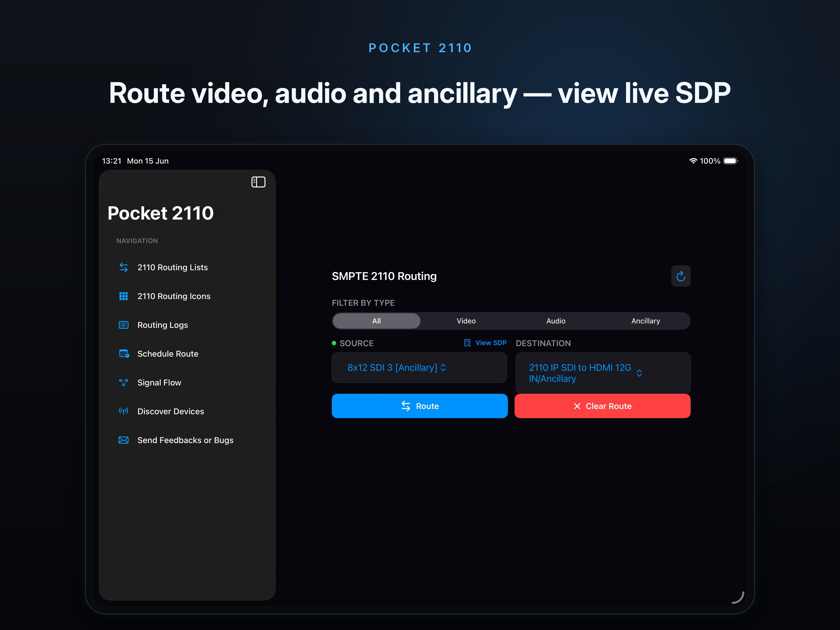
Task: Click the POCKET 2110 banner text
Action: [420, 48]
